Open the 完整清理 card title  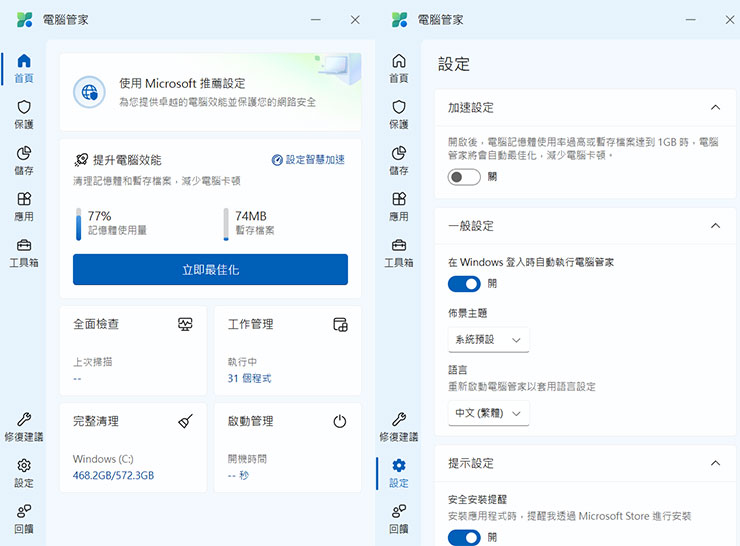tap(96, 421)
